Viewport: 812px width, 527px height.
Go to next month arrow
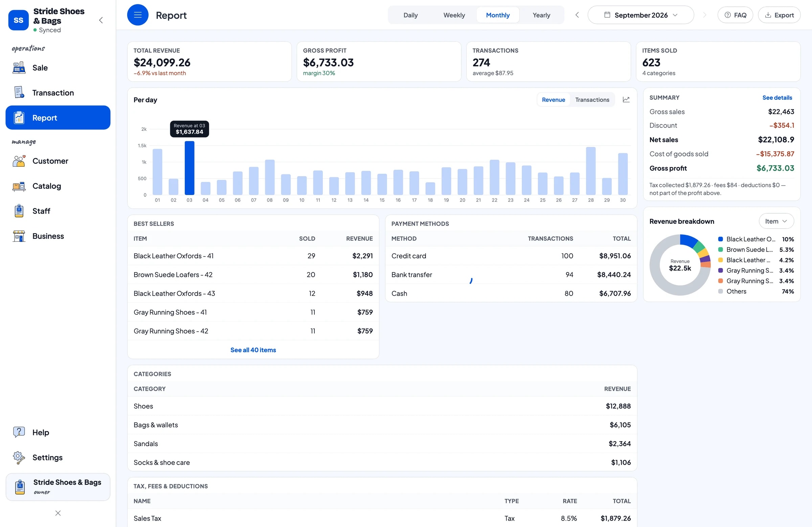tap(704, 15)
